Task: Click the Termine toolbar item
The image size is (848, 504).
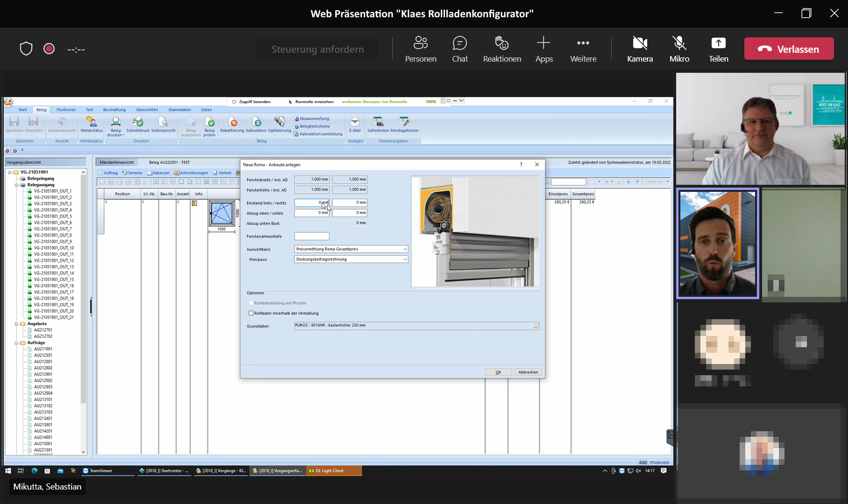Action: tap(132, 173)
